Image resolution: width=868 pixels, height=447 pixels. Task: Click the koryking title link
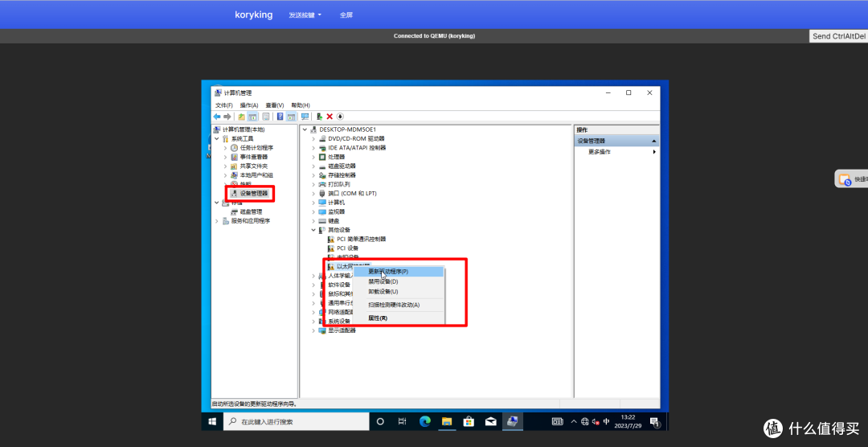pyautogui.click(x=253, y=15)
